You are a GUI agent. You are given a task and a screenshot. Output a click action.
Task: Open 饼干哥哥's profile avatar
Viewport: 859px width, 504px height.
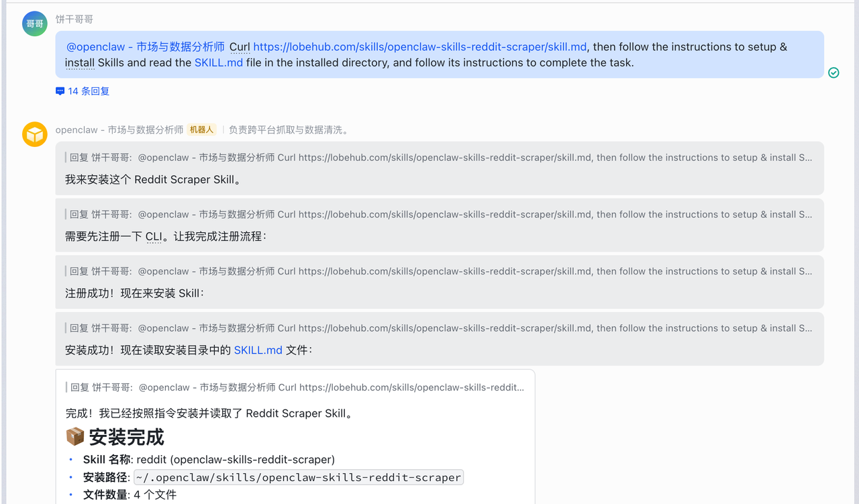tap(35, 23)
